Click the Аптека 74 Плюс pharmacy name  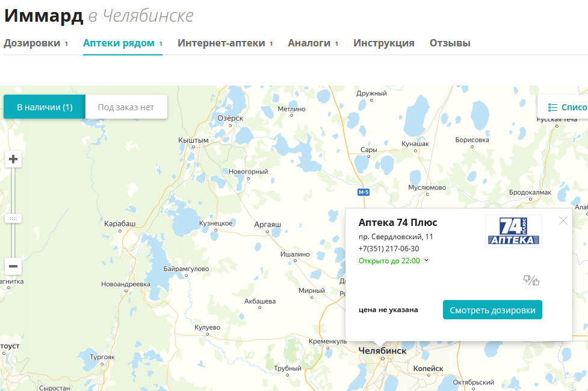point(398,222)
